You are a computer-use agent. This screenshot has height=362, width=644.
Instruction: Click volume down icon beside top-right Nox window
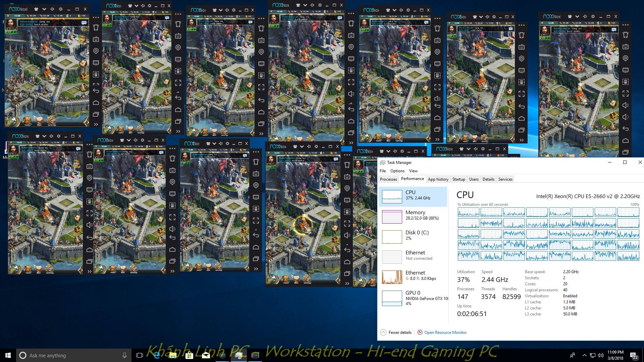625,117
